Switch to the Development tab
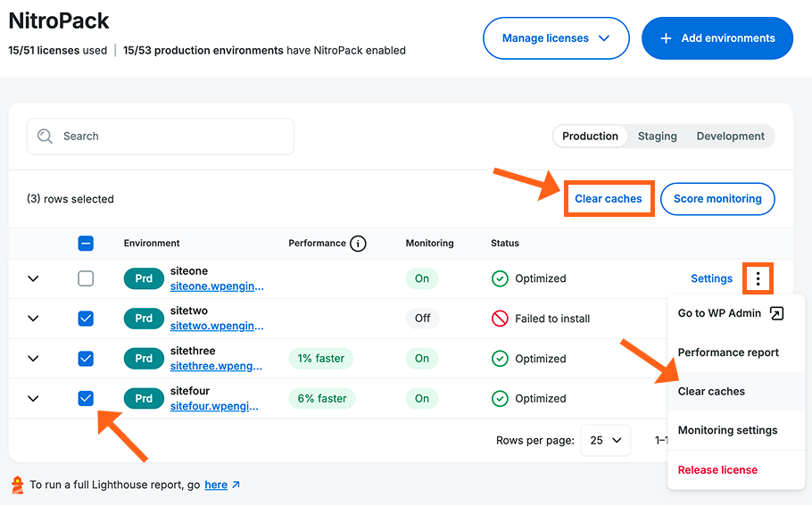This screenshot has width=812, height=506. [x=730, y=137]
